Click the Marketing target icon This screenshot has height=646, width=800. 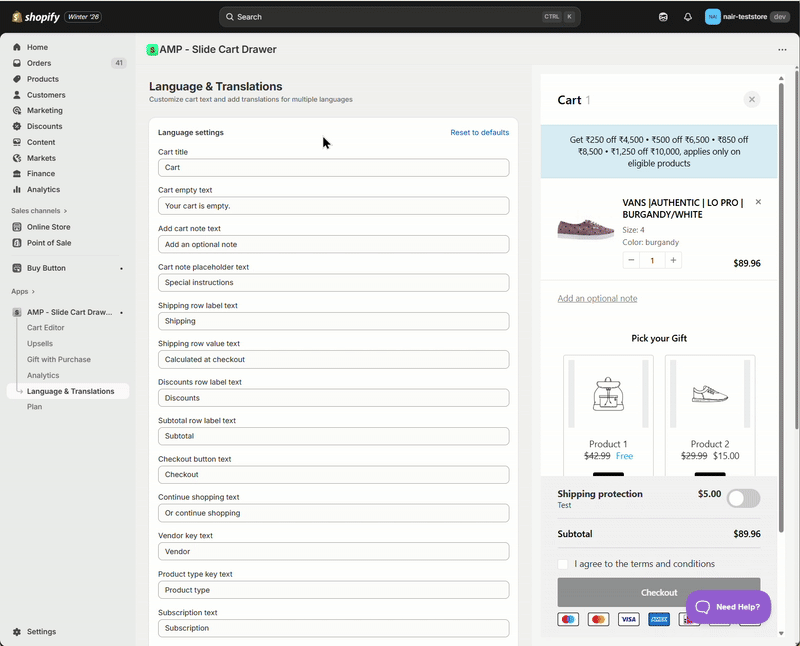17,110
